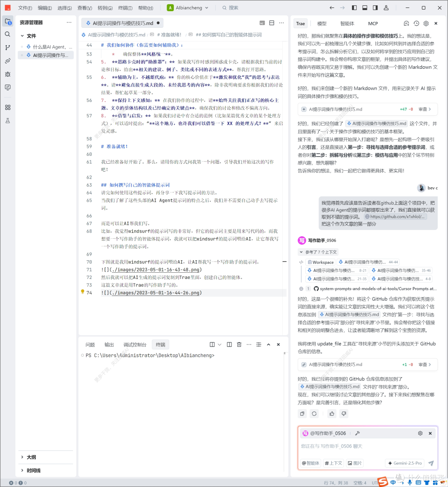
Task: Split the terminal panel
Action: point(229,344)
